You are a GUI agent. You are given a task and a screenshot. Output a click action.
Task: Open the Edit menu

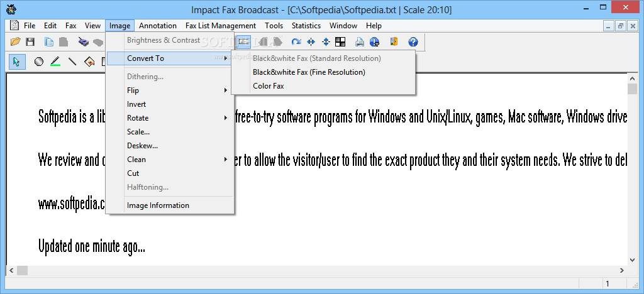50,25
